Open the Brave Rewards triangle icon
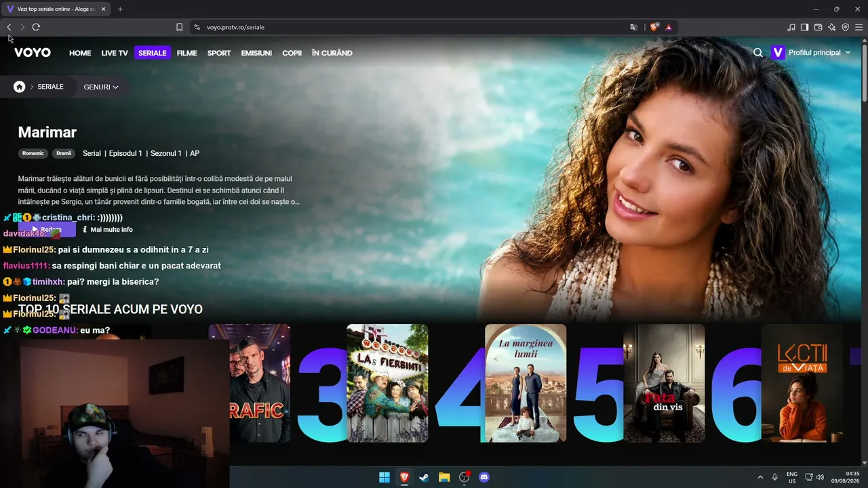The image size is (868, 488). [669, 27]
